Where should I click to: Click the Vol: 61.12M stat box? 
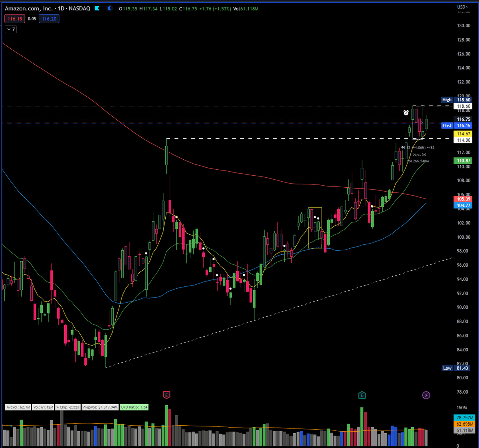[x=44, y=407]
